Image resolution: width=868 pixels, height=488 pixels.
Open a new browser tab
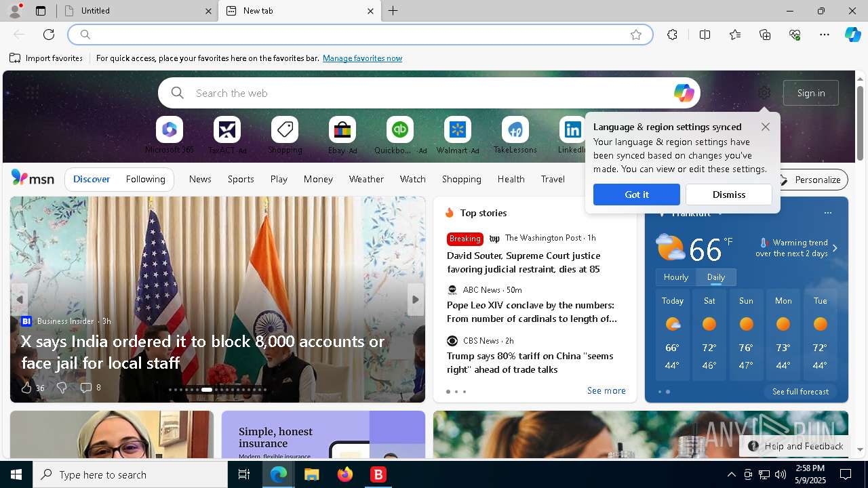(x=393, y=11)
